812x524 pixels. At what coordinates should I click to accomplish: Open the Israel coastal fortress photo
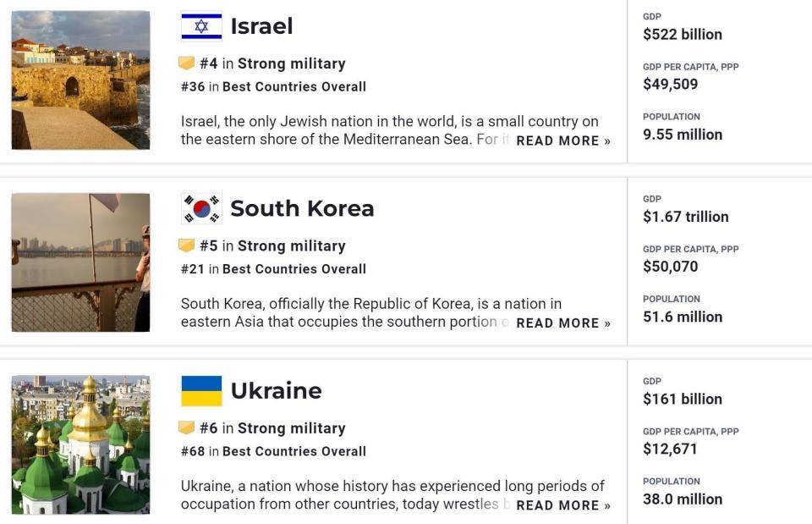click(80, 80)
